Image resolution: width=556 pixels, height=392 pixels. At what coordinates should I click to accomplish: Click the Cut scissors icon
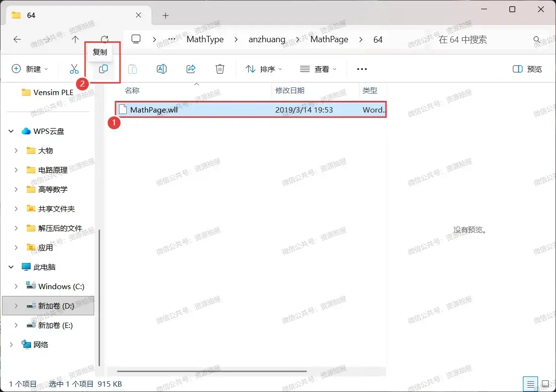tap(74, 69)
